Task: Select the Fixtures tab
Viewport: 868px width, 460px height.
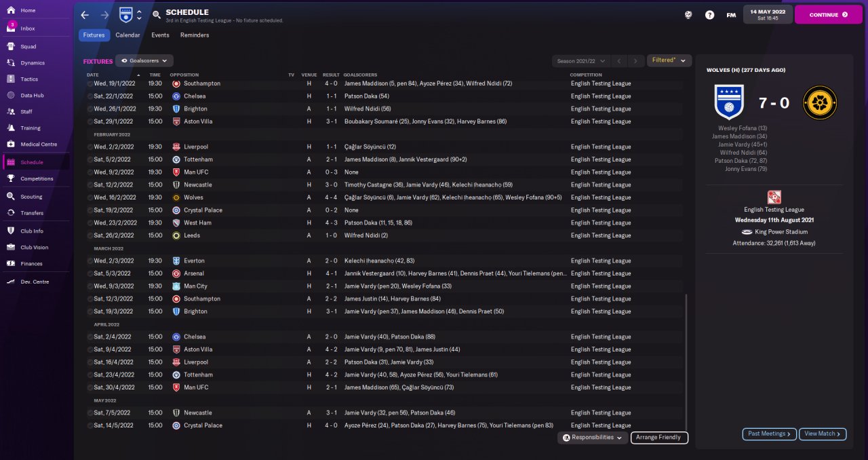Action: 94,35
